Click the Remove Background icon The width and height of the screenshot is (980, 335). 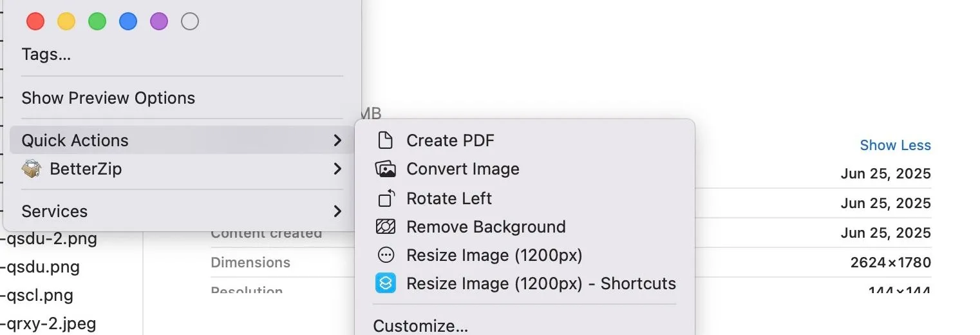coord(385,227)
